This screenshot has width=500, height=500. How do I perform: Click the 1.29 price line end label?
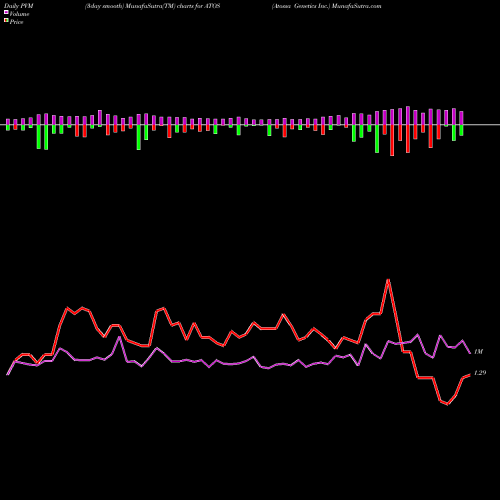pyautogui.click(x=480, y=373)
